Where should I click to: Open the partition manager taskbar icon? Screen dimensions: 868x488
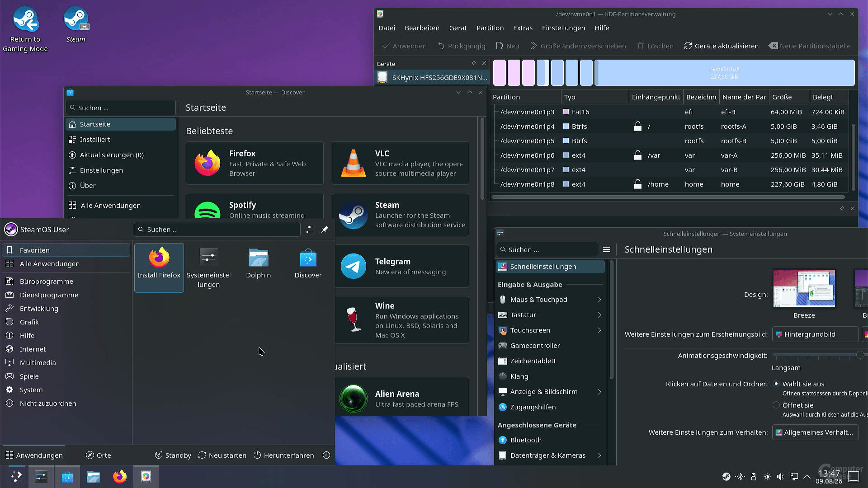pyautogui.click(x=146, y=476)
